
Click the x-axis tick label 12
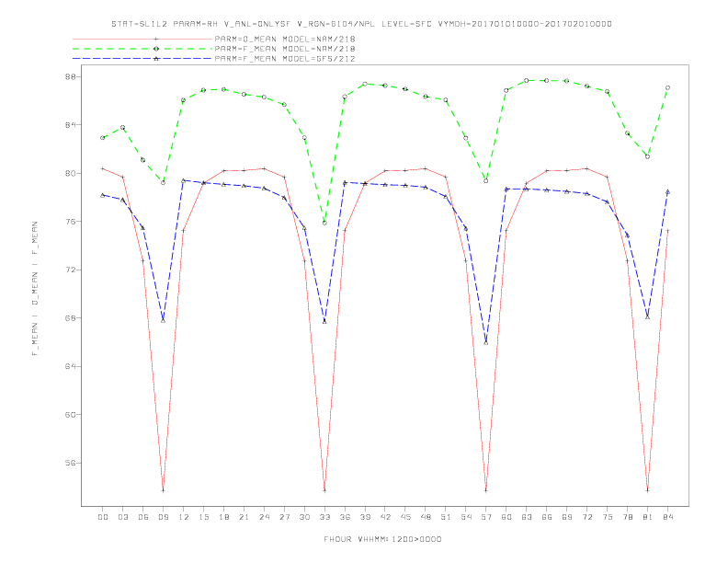pyautogui.click(x=184, y=517)
